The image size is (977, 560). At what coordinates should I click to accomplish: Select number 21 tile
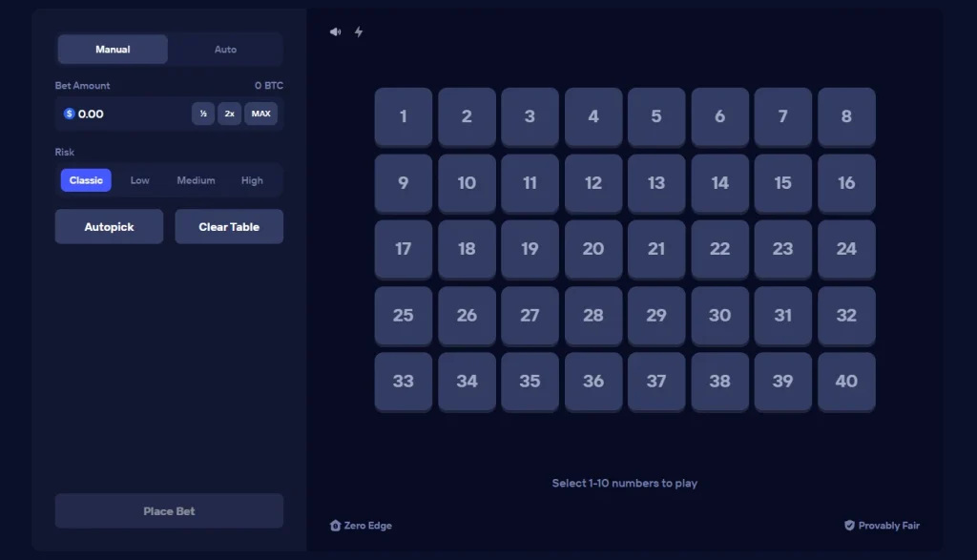[x=656, y=249]
